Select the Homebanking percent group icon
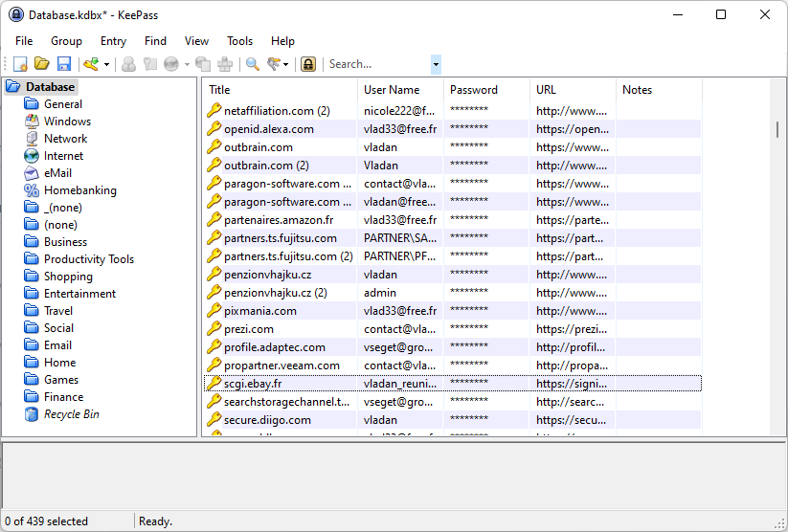The height and width of the screenshot is (532, 788). (x=32, y=189)
